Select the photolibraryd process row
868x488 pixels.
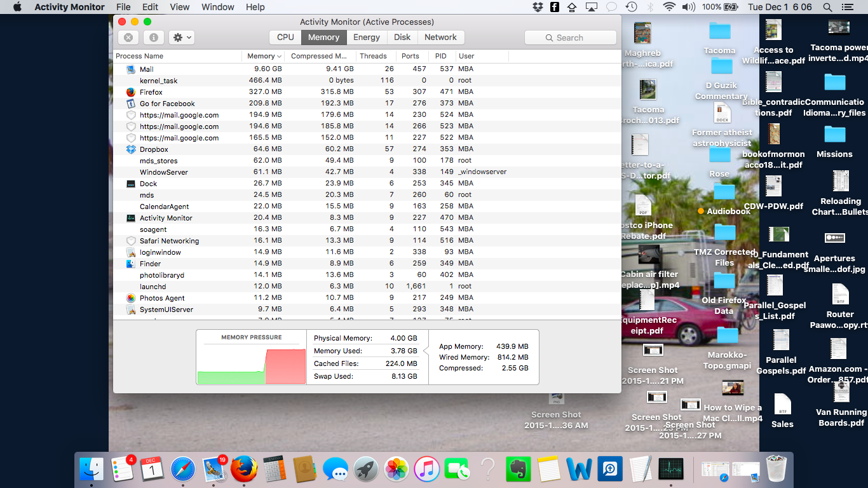click(367, 275)
